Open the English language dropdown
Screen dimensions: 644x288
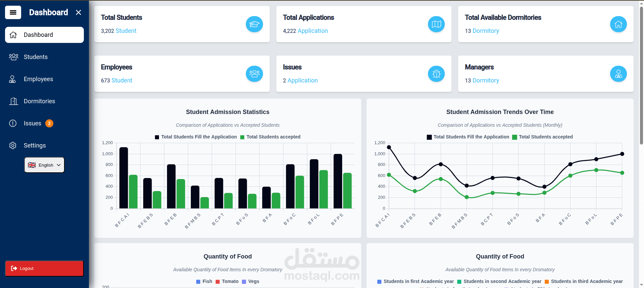point(44,165)
